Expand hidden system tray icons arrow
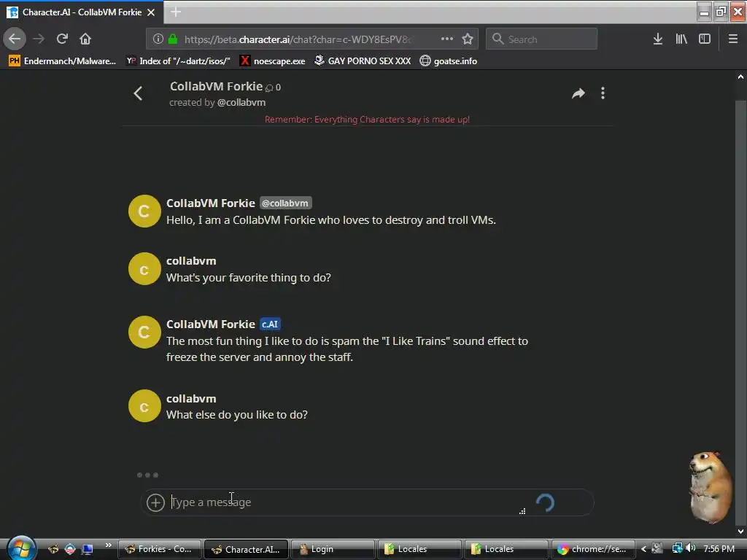This screenshot has height=560, width=747. [x=643, y=549]
